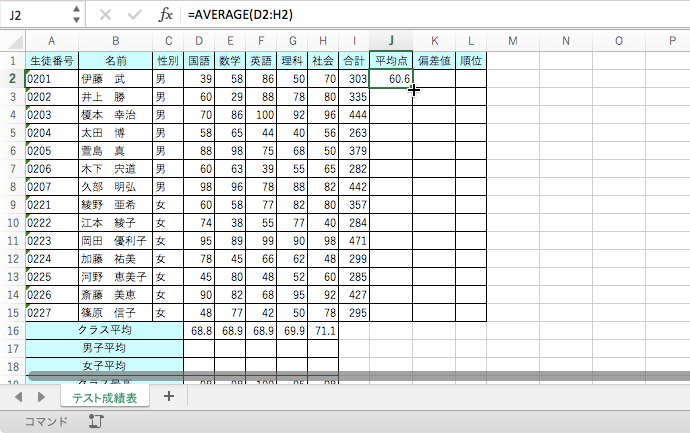The width and height of the screenshot is (690, 433).
Task: Click the 偏差値 header cell
Action: [434, 61]
